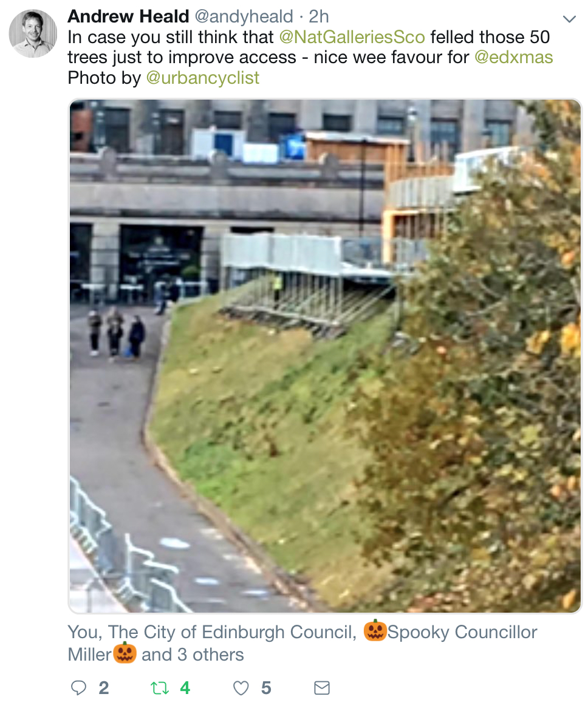Screen dimensions: 588x708
Task: View the like count number 5
Action: 266,688
